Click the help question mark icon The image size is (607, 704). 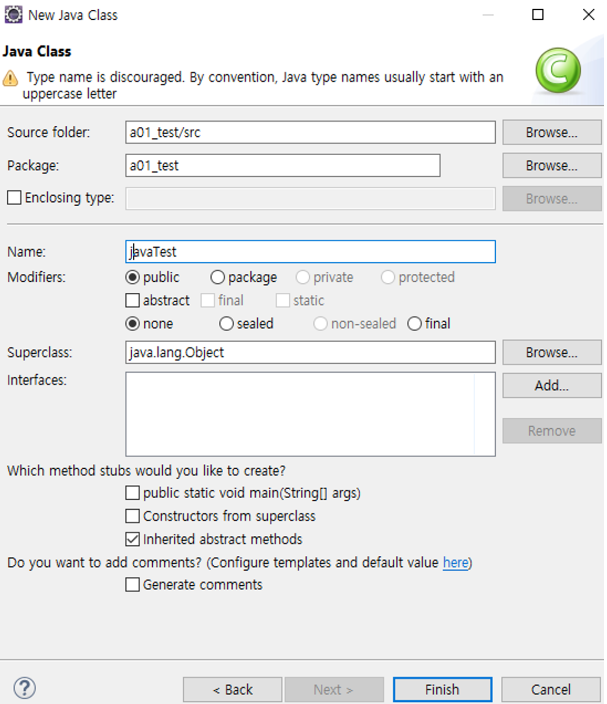coord(25,688)
